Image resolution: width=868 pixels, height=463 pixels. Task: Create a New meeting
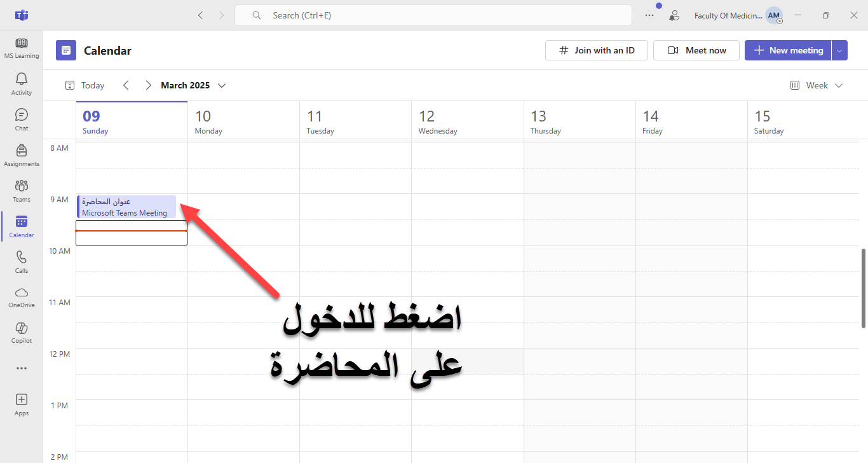[x=788, y=50]
